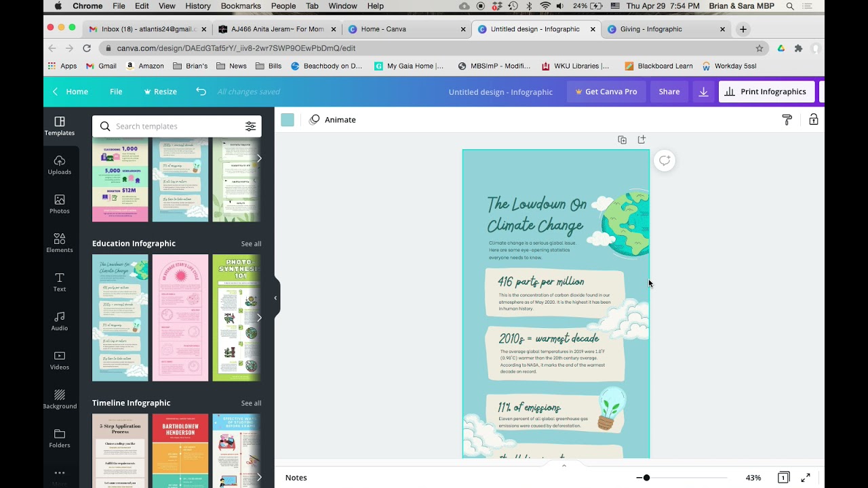This screenshot has width=868, height=488.
Task: Duplicate the page using the copy icon
Action: click(x=622, y=140)
